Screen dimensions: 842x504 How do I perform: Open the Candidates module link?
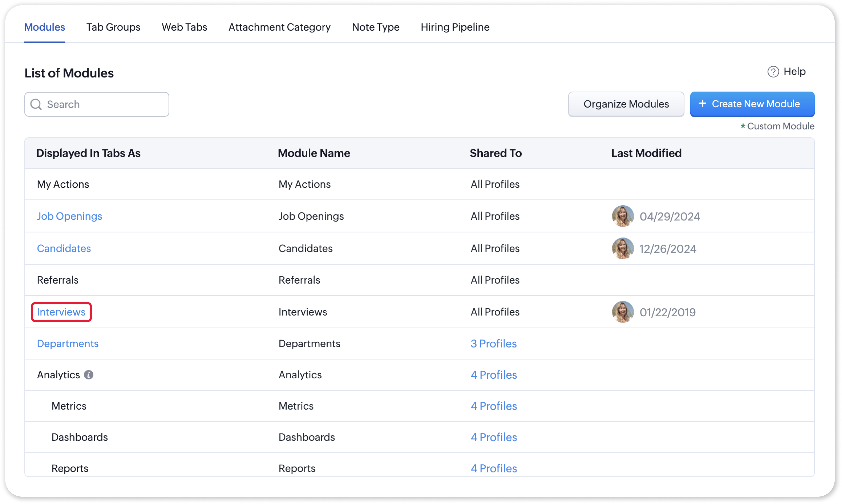coord(64,248)
